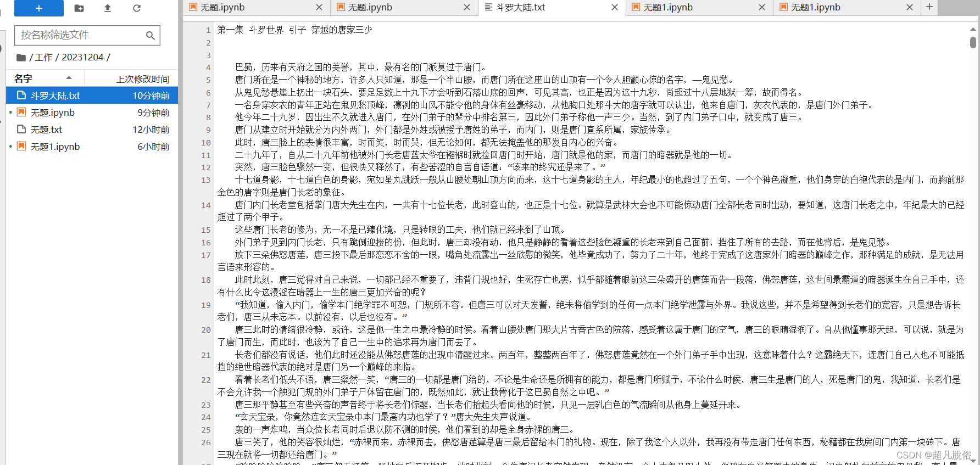Sort files by 上次修改时间 column

pos(143,79)
